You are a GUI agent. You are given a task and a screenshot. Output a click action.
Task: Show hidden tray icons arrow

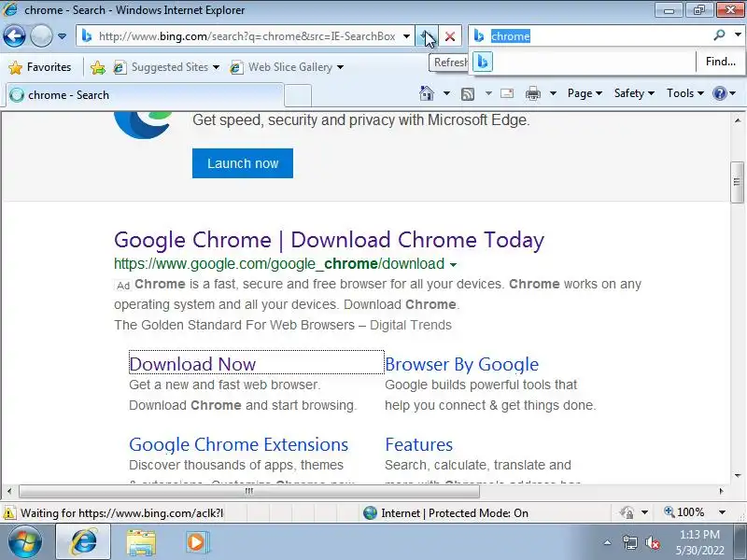pos(607,542)
